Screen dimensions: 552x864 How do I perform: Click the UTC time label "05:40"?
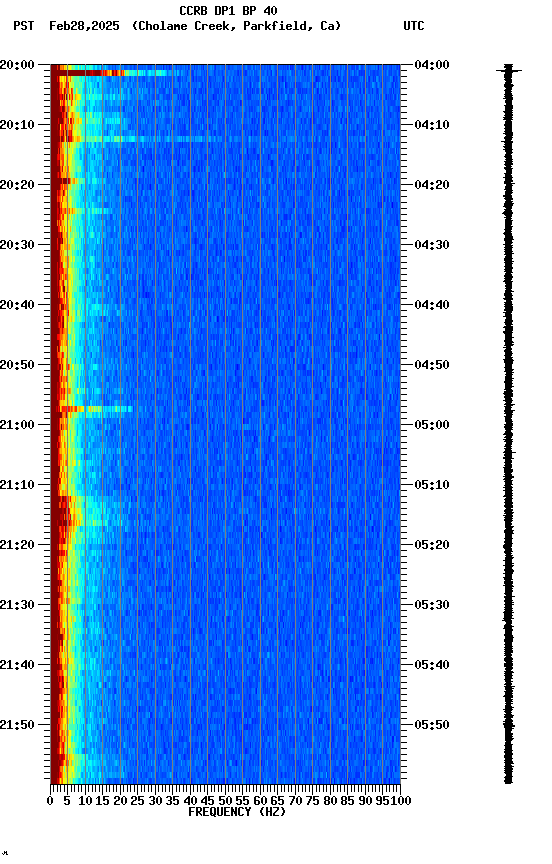(x=432, y=666)
